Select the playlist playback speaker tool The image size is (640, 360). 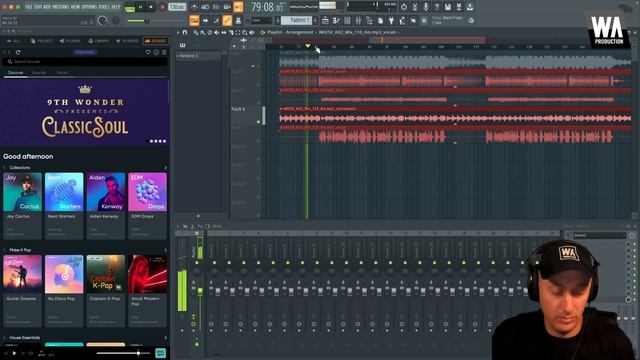[x=252, y=32]
